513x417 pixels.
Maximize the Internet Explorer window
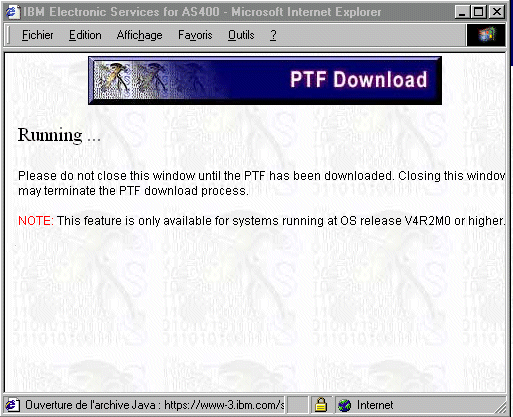(x=478, y=12)
